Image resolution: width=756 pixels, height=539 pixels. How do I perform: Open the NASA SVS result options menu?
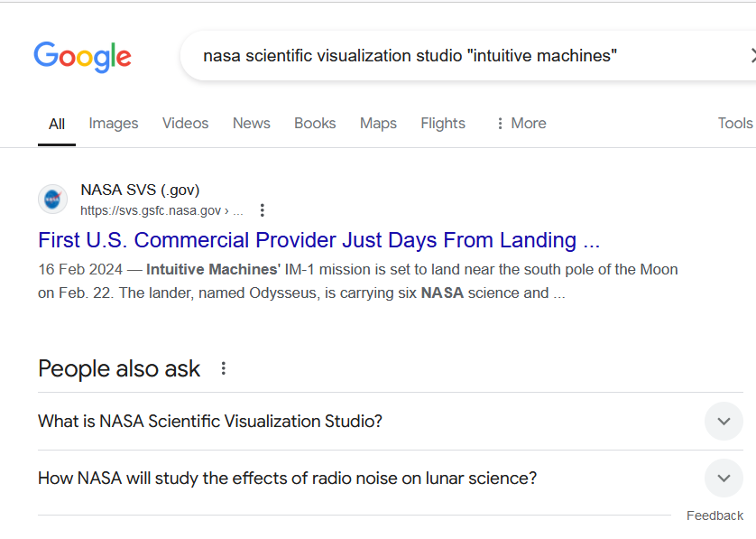point(262,210)
